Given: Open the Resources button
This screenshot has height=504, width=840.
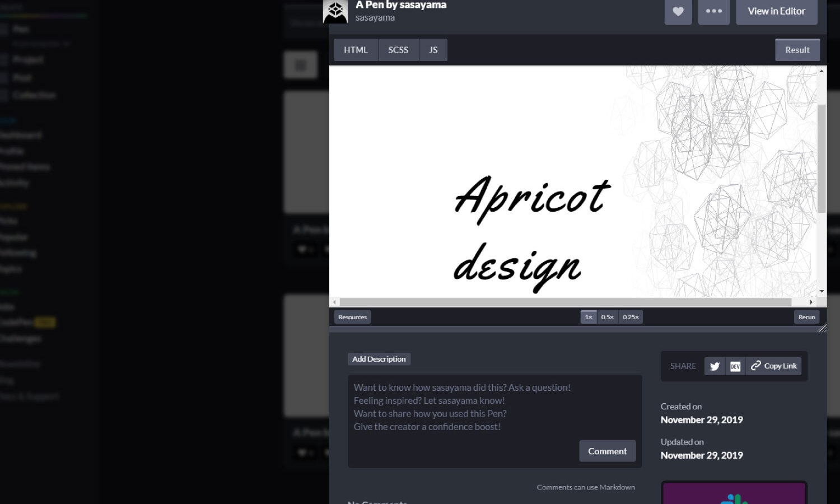Looking at the screenshot, I should [352, 317].
